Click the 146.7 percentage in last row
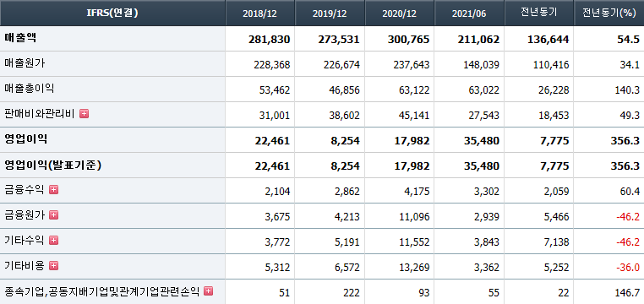 [629, 293]
